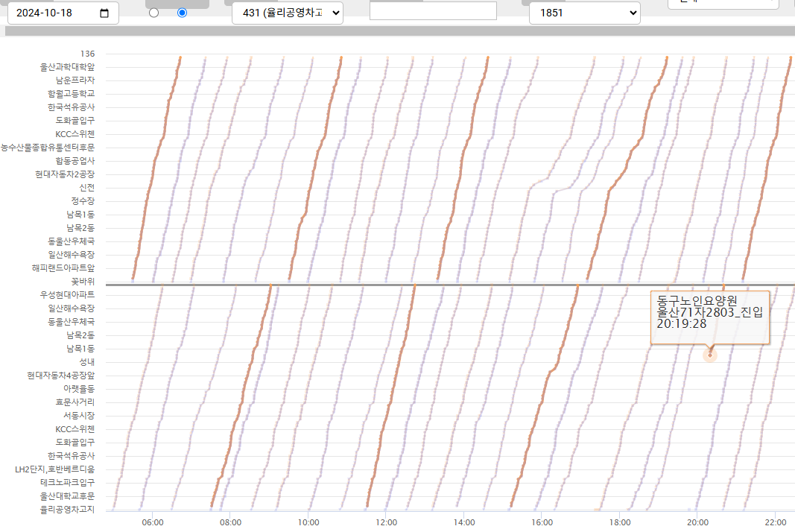Click the 신전 stop label
Viewport: 795px width, 532px height.
pyautogui.click(x=87, y=188)
